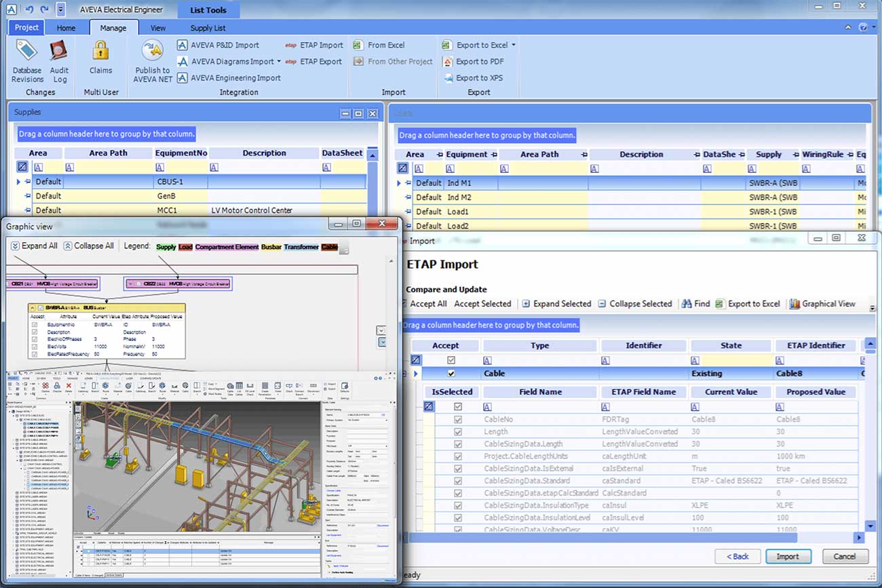882x588 pixels.
Task: Click the Cancel button in the ETAP Import dialog
Action: click(845, 556)
